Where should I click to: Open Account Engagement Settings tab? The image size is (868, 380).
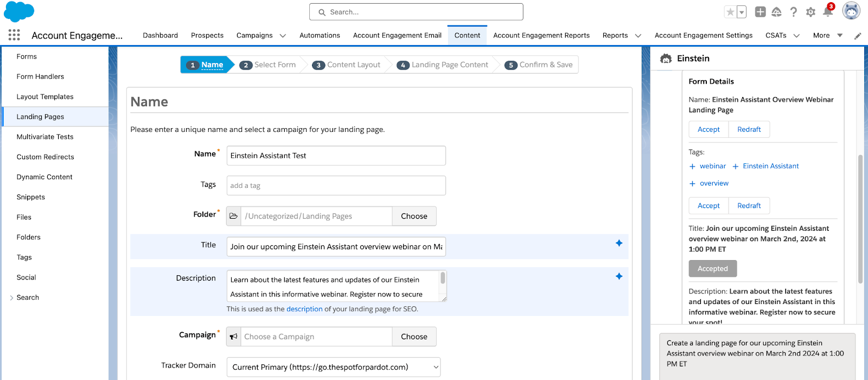point(704,35)
